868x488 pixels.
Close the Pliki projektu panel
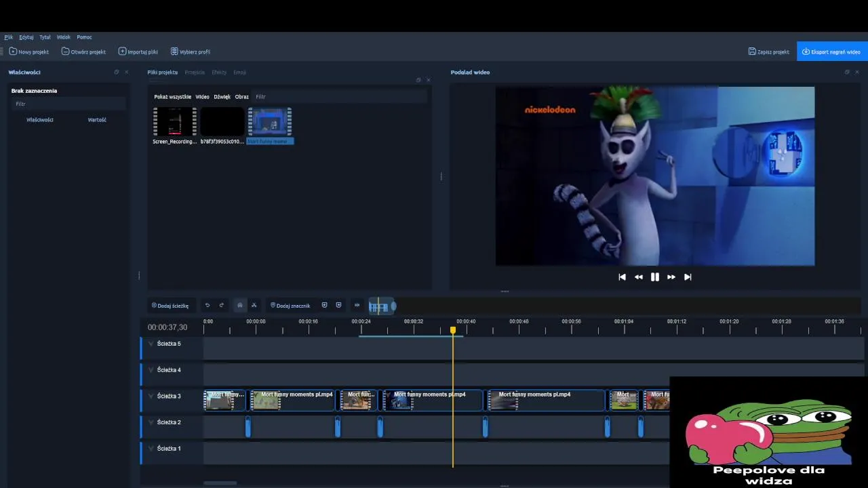[x=428, y=80]
